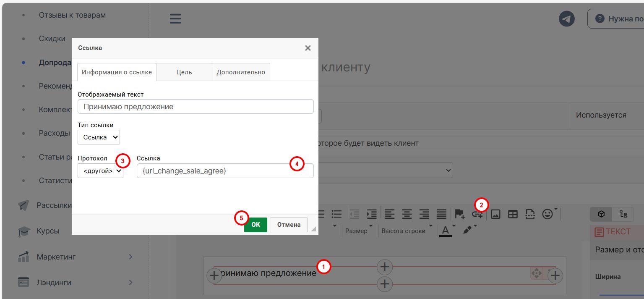644x299 pixels.
Task: Select the cube block view icon
Action: pos(601,214)
